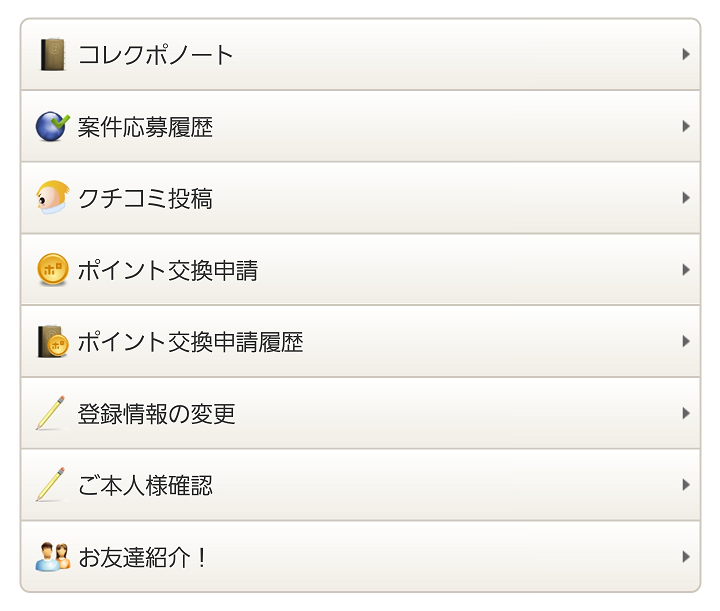The height and width of the screenshot is (611, 720).
Task: Click the globe with checkmark icon
Action: tap(52, 126)
